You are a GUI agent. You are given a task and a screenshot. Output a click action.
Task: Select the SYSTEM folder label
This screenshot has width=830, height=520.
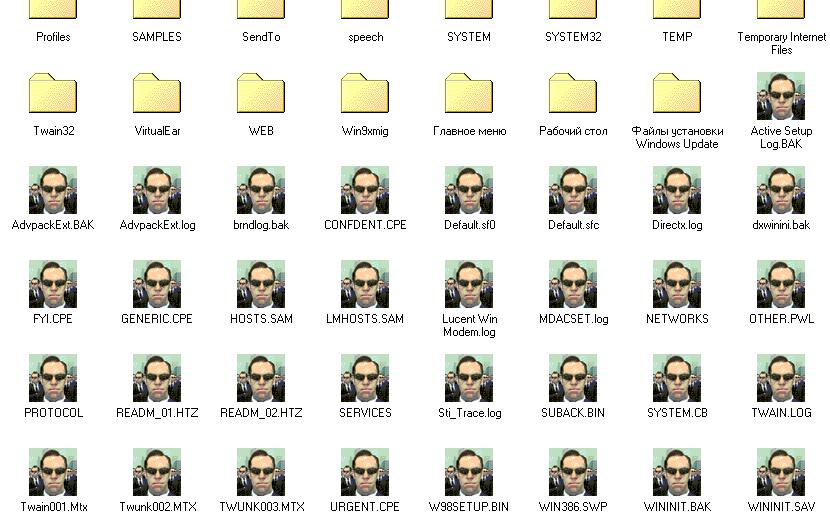click(469, 37)
